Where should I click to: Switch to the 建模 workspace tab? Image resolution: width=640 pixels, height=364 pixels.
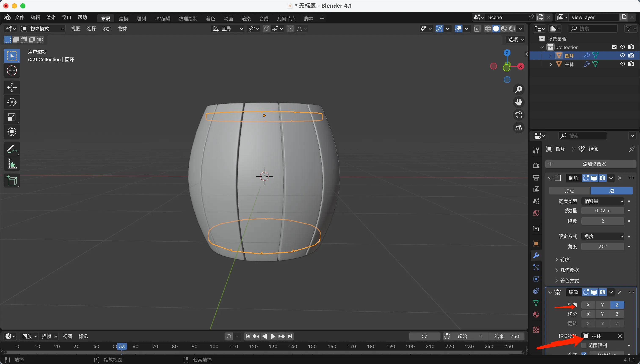[123, 19]
